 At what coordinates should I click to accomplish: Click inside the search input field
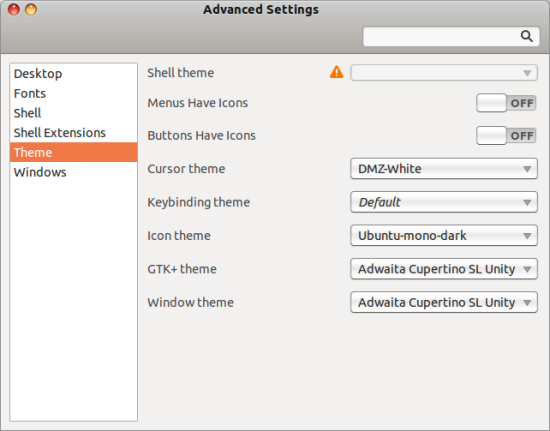coord(442,36)
